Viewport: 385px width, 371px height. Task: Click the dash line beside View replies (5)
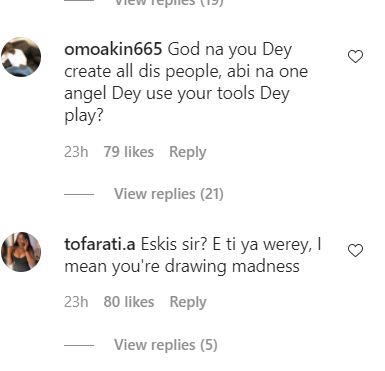(x=79, y=345)
